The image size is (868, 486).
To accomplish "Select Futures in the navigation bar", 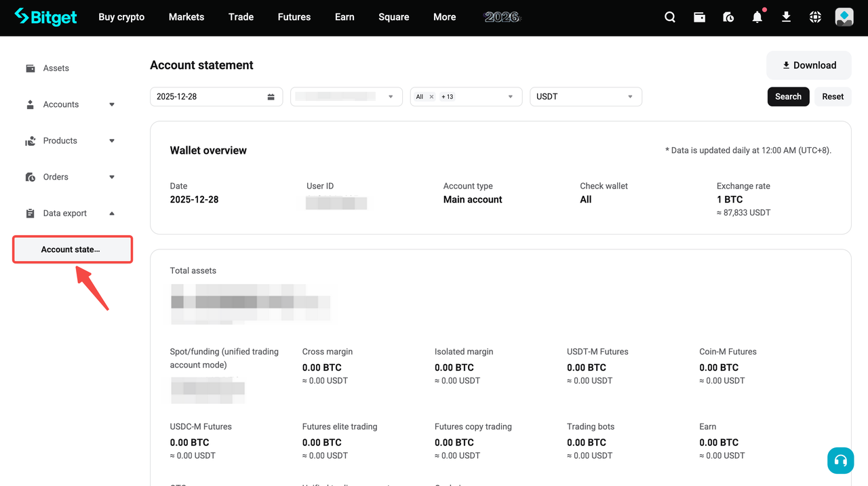I will 294,17.
